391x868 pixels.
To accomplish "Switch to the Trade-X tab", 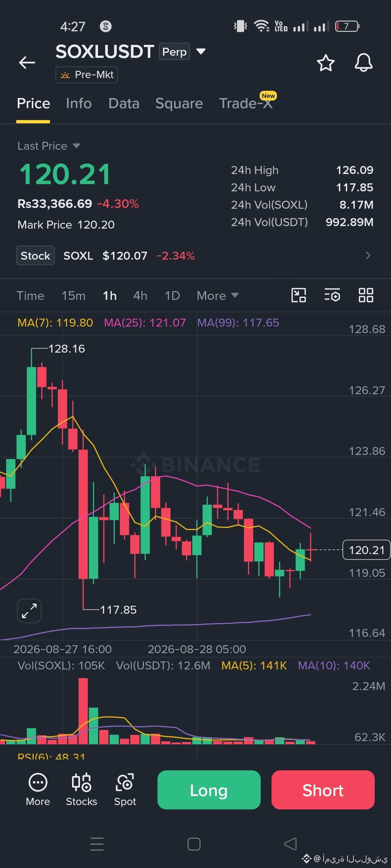I will pyautogui.click(x=246, y=103).
